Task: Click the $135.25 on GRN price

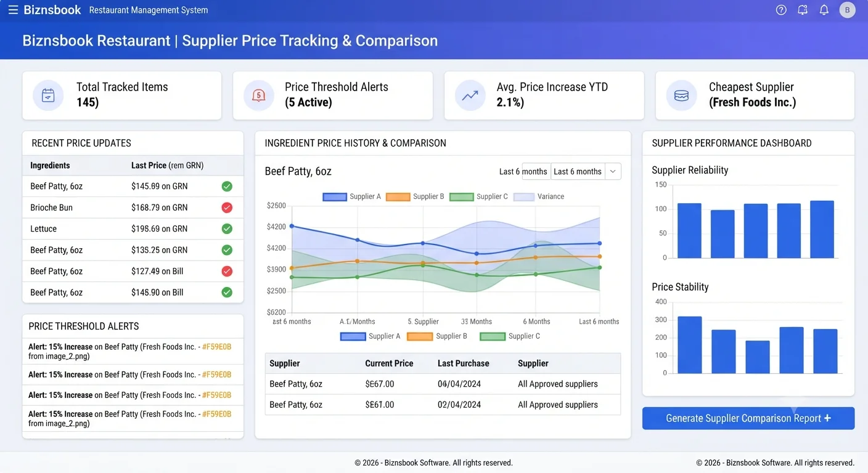Action: pos(159,250)
